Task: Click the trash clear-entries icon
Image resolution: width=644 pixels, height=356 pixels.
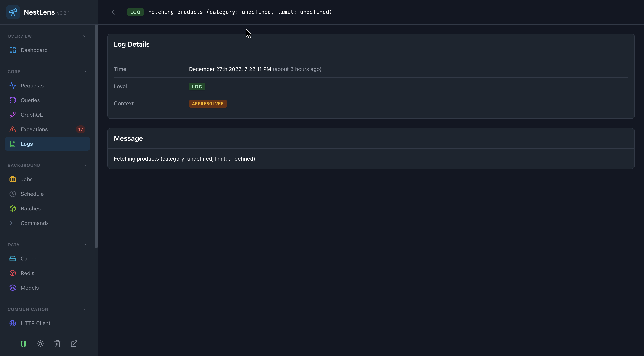Action: 57,344
